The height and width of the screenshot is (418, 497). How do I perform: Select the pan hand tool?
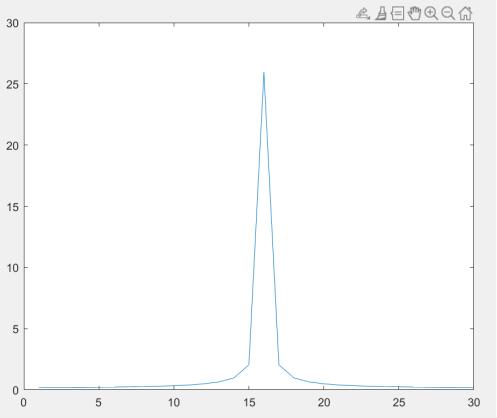[414, 14]
